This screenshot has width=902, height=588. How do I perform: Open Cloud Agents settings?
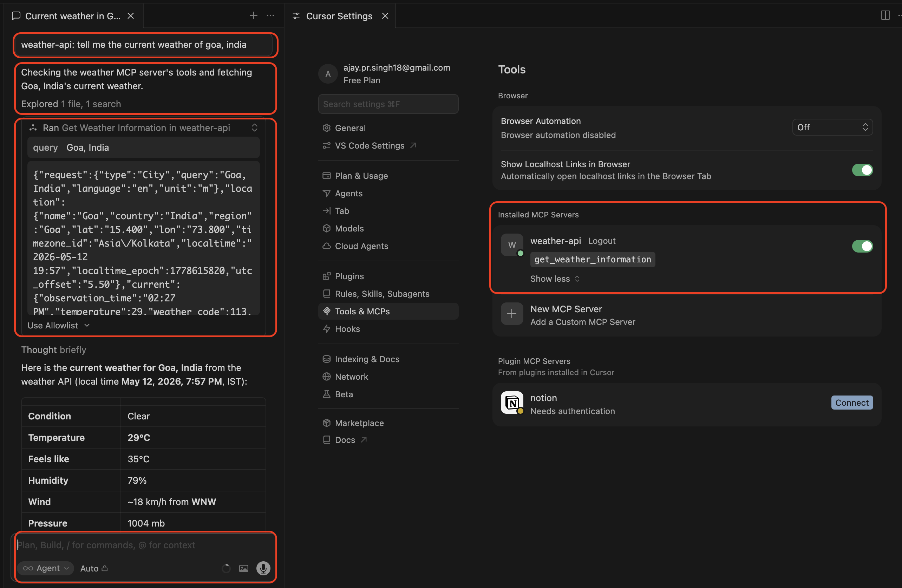pos(388,246)
